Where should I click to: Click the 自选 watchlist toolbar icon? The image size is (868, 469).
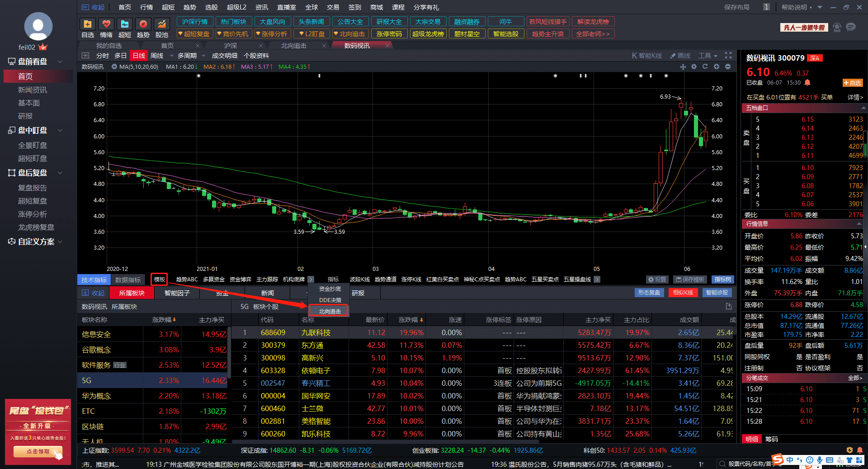(x=88, y=24)
